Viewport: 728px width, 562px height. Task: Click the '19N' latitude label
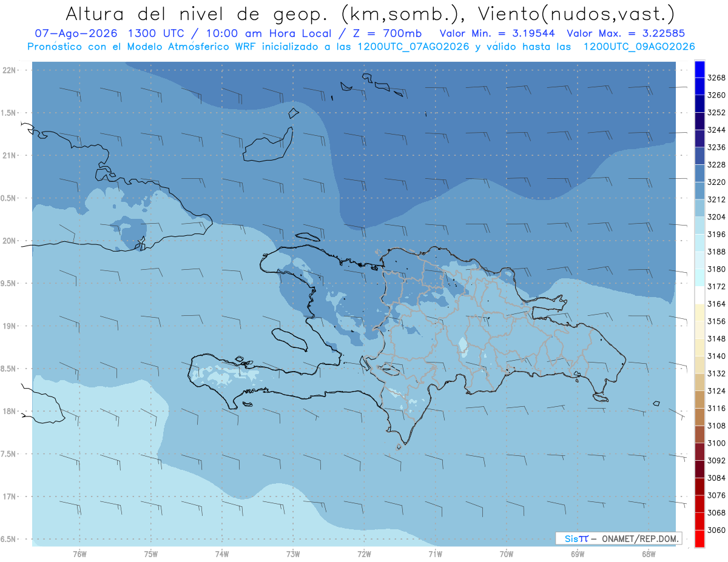coord(9,326)
